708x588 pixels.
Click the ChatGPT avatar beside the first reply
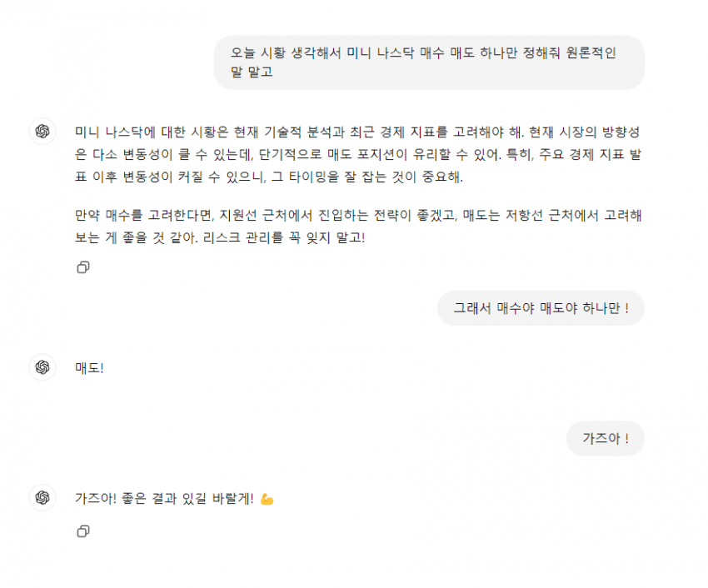click(x=42, y=132)
